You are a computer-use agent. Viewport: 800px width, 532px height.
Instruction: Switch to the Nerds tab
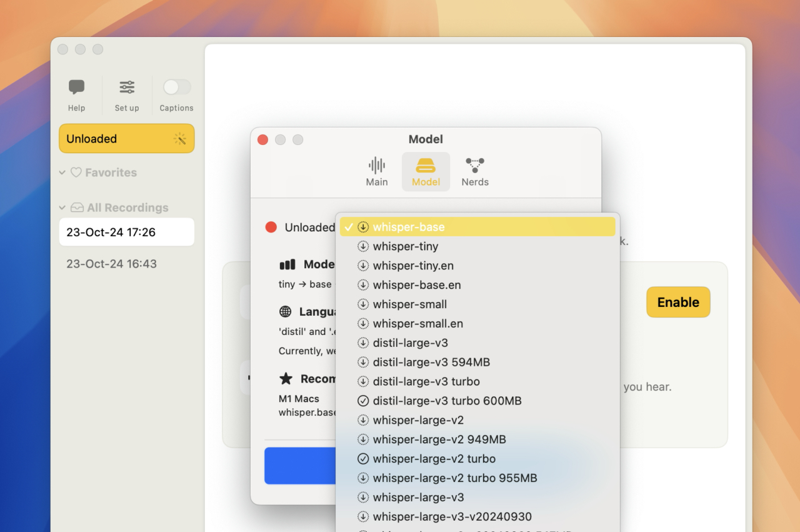pos(475,172)
